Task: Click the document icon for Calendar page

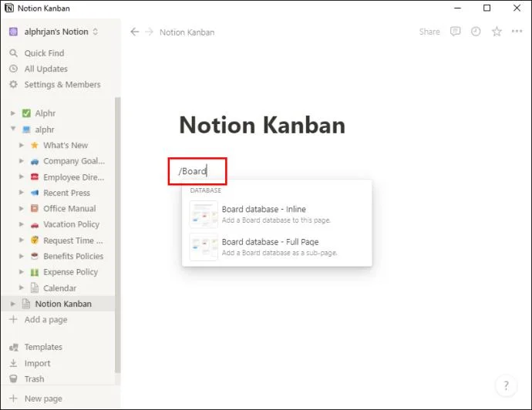Action: (35, 287)
